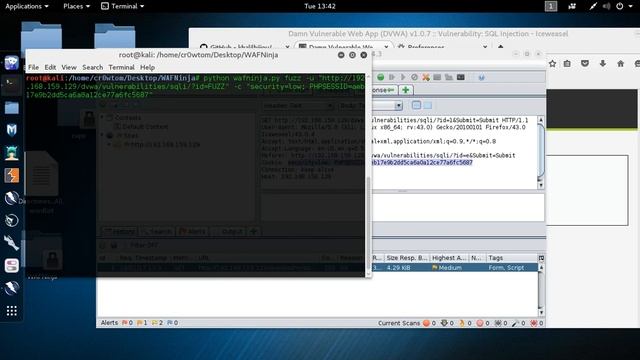This screenshot has height=360, width=640.
Task: Click the orange medium alerts flag showing 1
Action: pyautogui.click(x=140, y=322)
